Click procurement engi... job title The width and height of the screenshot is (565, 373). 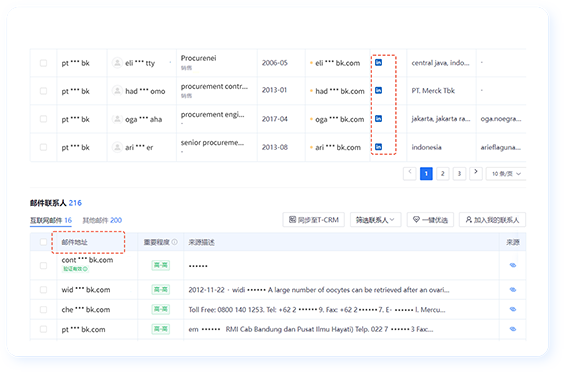click(x=212, y=115)
